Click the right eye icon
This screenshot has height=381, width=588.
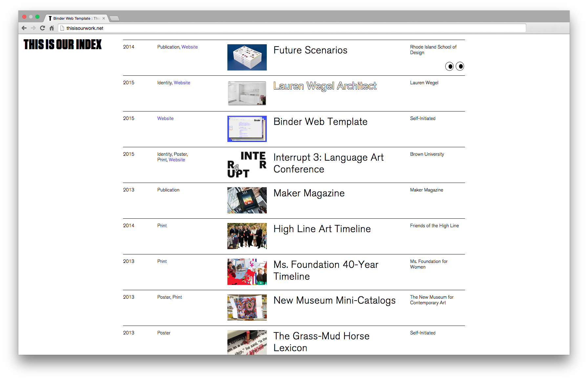click(x=460, y=67)
